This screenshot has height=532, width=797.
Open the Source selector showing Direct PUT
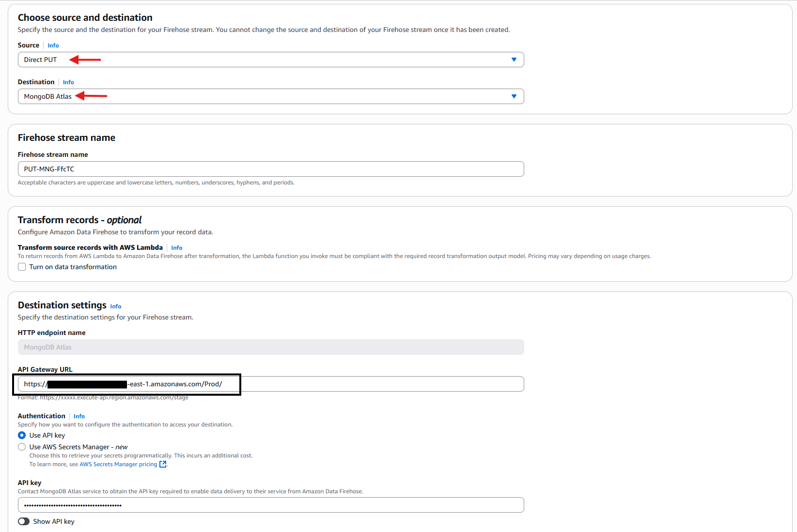pyautogui.click(x=270, y=59)
